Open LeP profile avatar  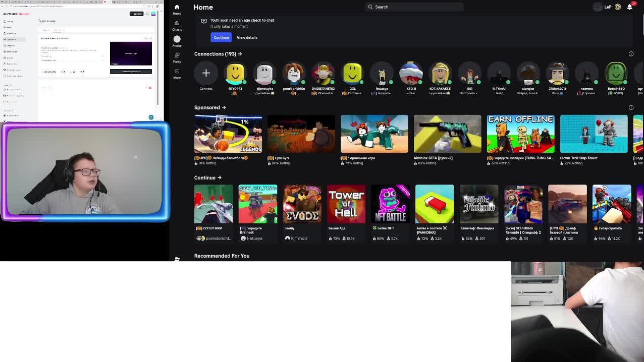pos(598,7)
